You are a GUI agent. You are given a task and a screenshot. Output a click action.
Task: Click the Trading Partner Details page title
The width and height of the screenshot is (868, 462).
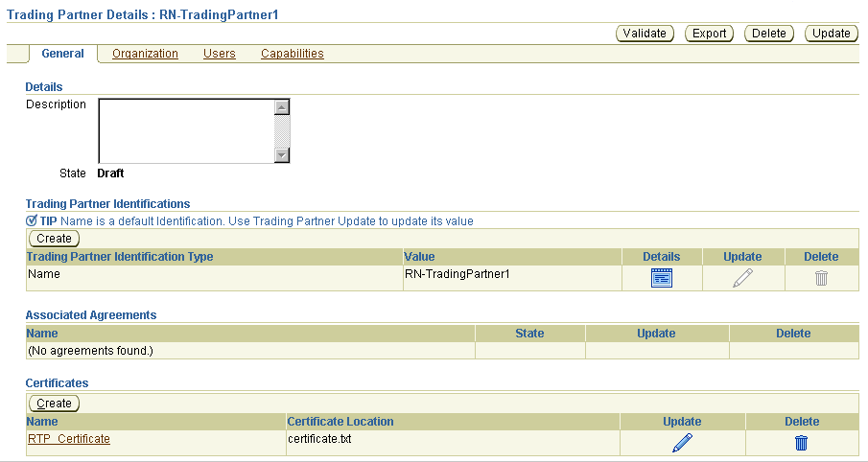pos(142,14)
